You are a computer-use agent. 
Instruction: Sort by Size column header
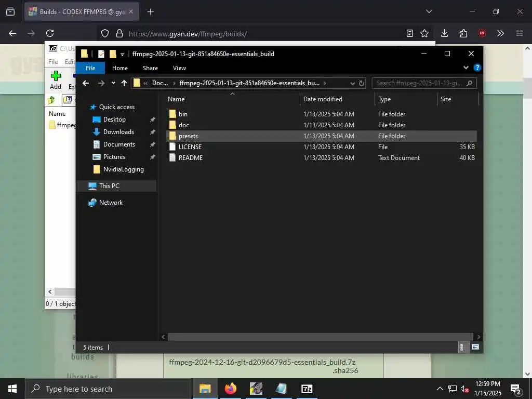tap(445, 99)
